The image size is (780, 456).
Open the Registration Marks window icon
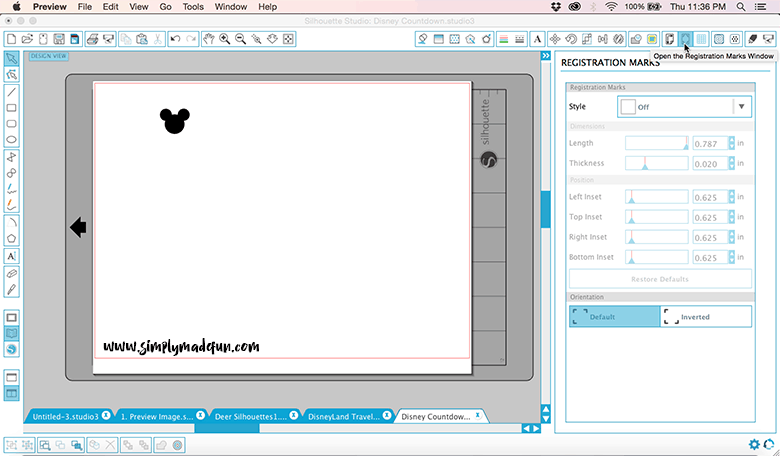[685, 39]
